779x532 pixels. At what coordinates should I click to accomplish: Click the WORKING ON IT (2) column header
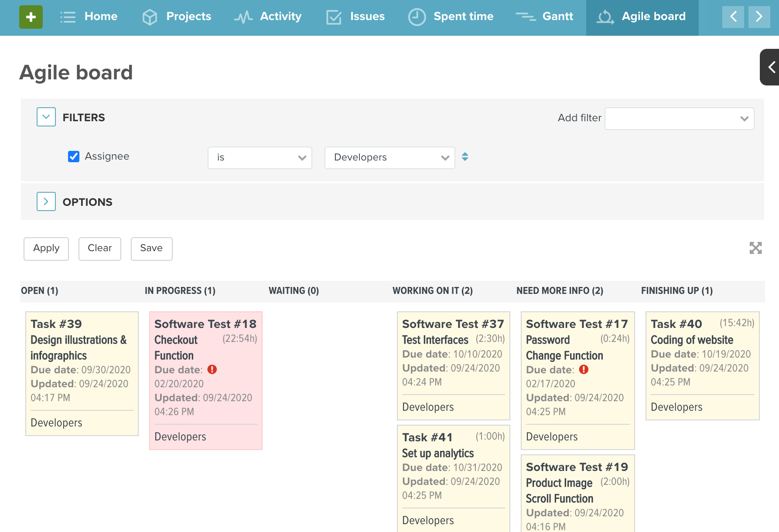click(x=433, y=291)
